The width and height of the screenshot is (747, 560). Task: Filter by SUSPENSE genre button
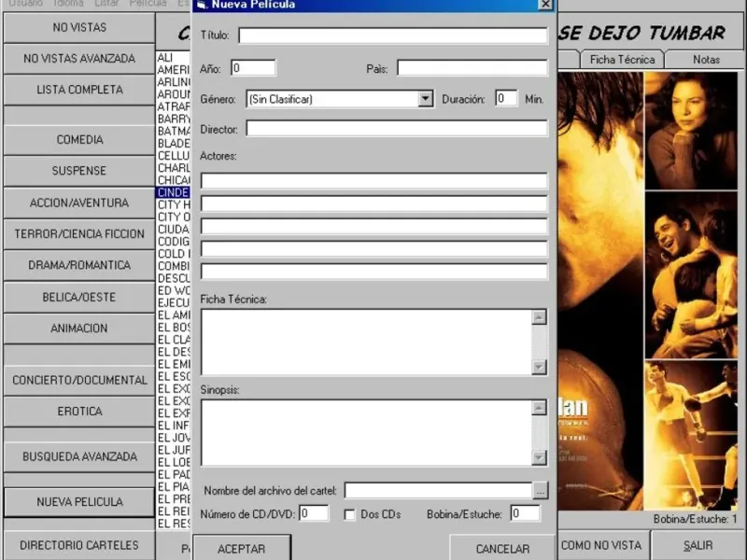coord(79,171)
